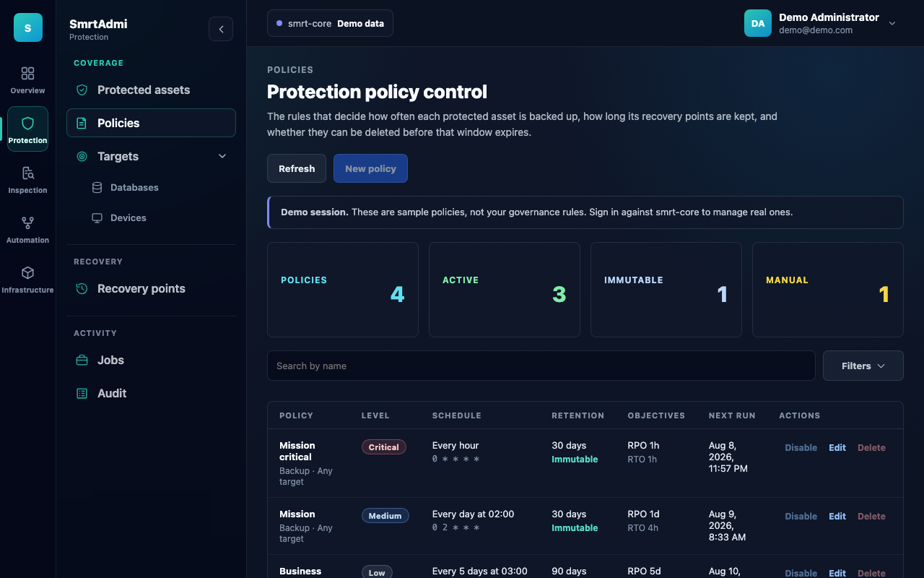Click the Low level badge

click(377, 572)
